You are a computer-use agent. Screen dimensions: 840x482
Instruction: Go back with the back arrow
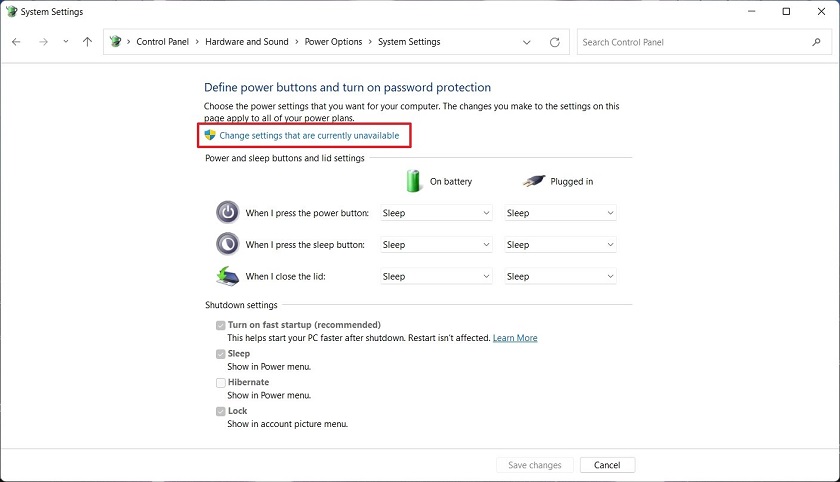point(16,42)
